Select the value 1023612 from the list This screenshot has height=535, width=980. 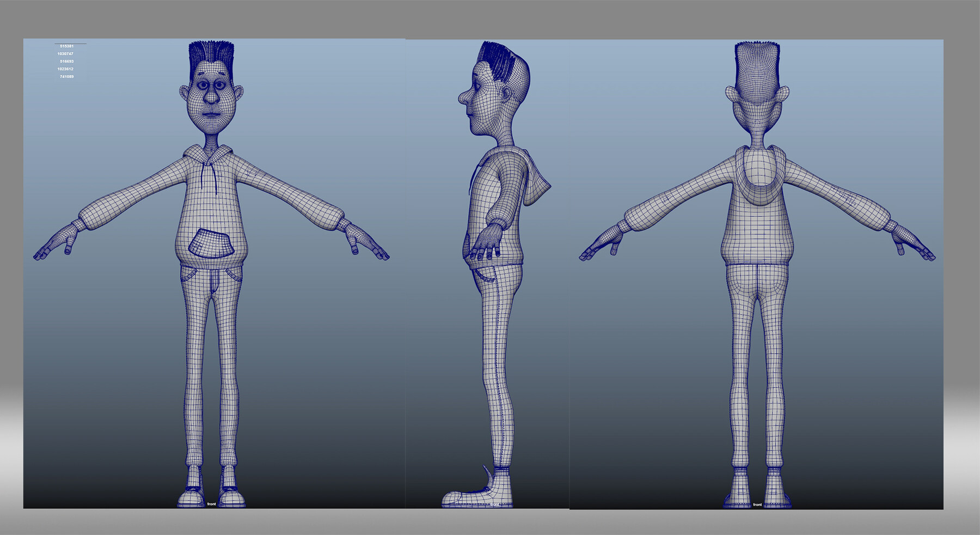pos(65,69)
